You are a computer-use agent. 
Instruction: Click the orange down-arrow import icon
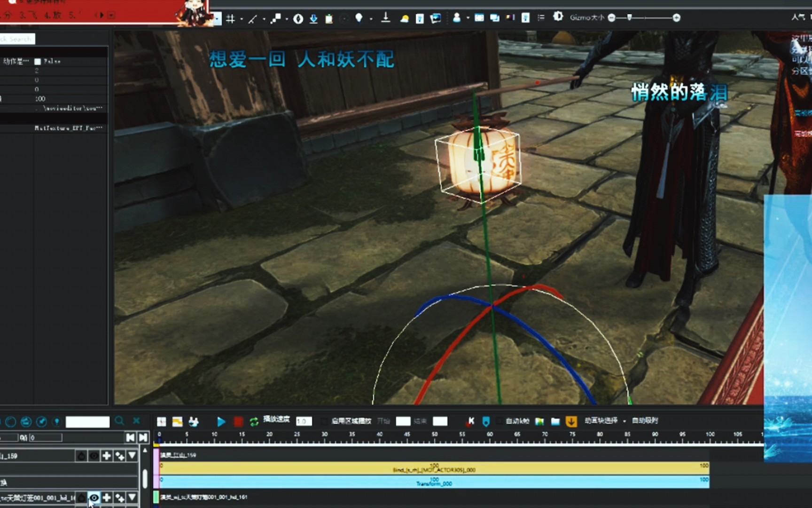571,421
